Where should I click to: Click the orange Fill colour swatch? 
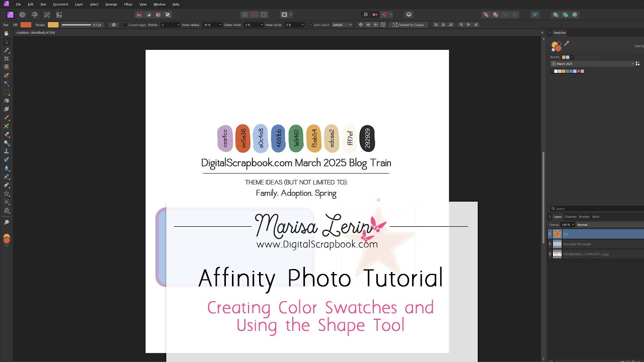(26, 25)
